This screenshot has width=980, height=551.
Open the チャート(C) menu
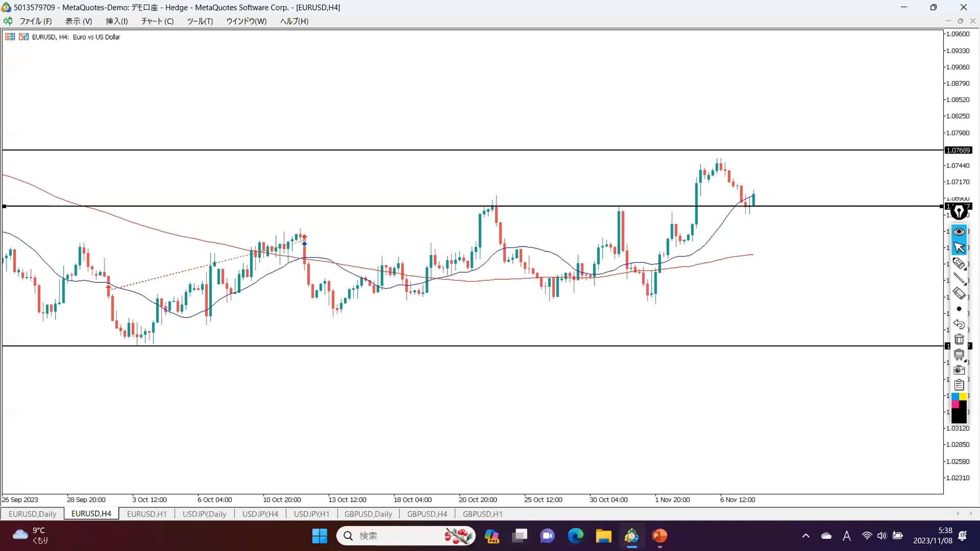pos(157,21)
